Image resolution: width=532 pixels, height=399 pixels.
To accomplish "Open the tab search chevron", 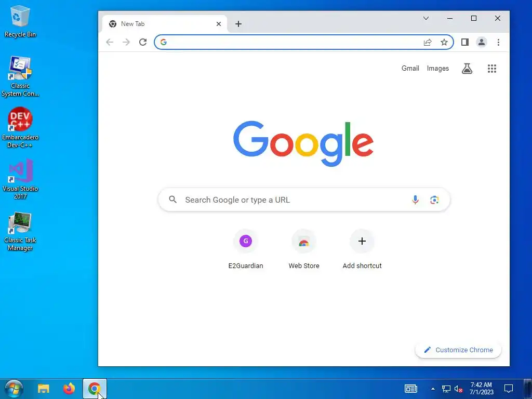I will [x=426, y=18].
